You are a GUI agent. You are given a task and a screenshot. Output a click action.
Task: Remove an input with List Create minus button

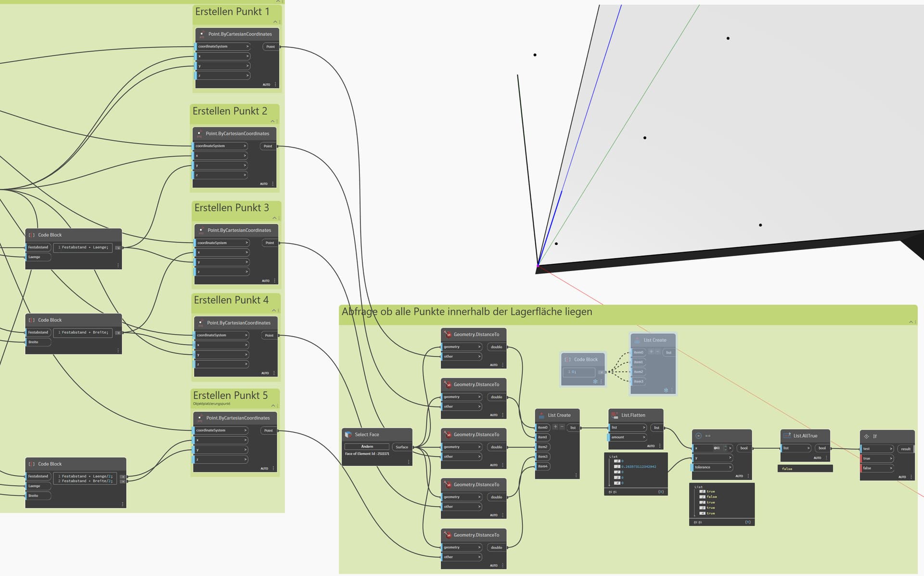pos(562,427)
